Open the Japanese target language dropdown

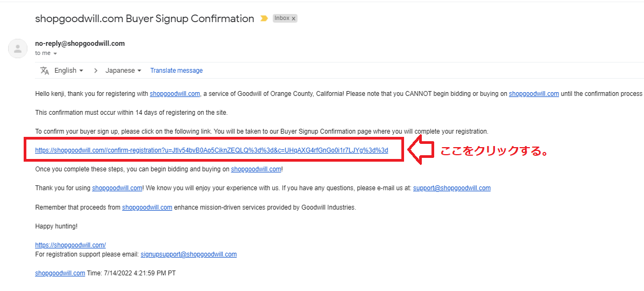(123, 71)
